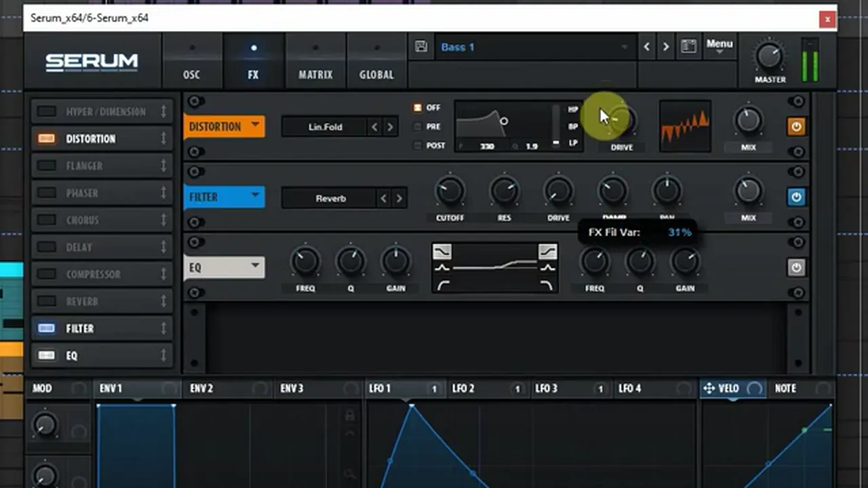Select previous filter type before Reverb
868x488 pixels.
coord(384,199)
